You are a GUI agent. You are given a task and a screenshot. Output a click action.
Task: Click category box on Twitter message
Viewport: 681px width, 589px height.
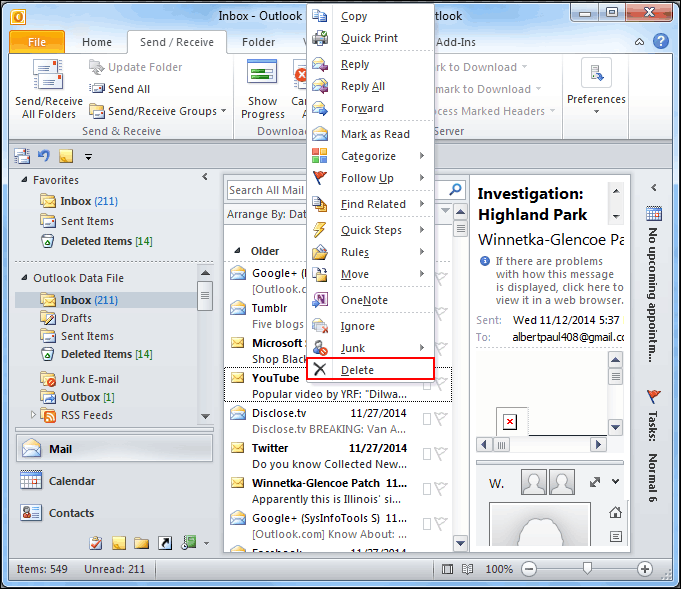pyautogui.click(x=427, y=454)
